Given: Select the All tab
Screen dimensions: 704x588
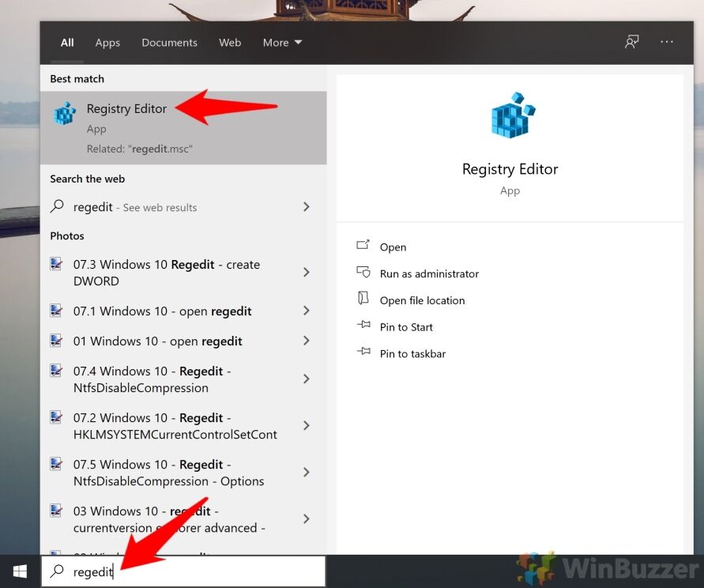Looking at the screenshot, I should pos(67,43).
